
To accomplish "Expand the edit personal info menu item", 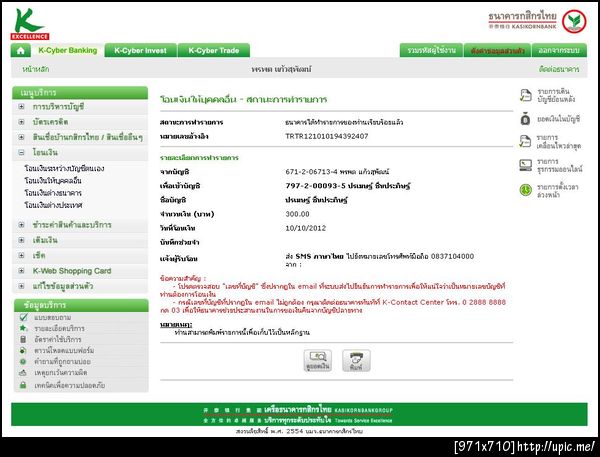I will 21,286.
